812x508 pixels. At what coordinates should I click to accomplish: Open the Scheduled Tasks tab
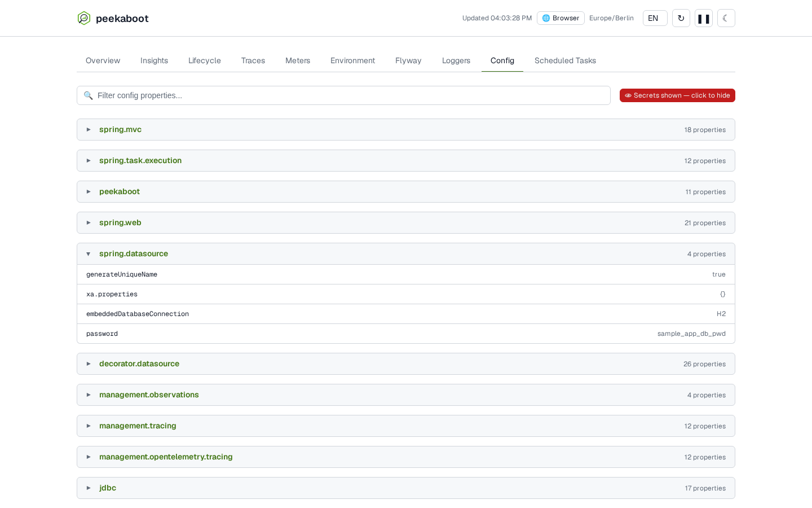click(x=565, y=60)
